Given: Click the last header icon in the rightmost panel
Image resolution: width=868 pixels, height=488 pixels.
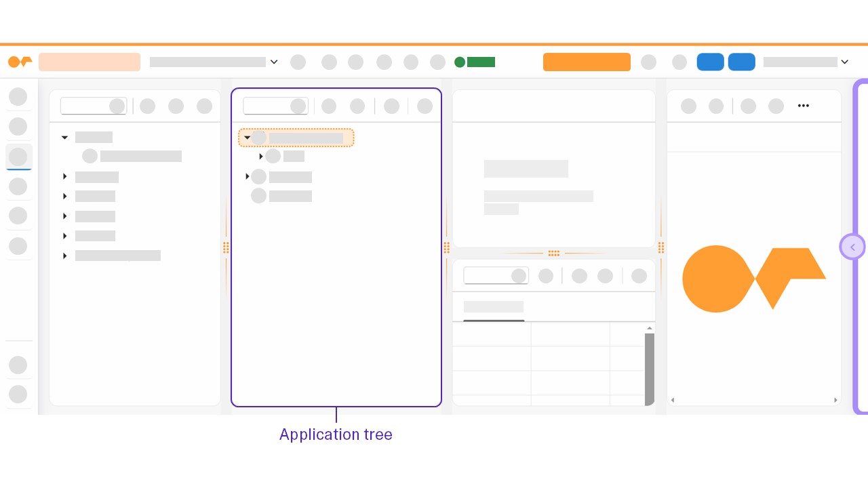Looking at the screenshot, I should [x=776, y=106].
